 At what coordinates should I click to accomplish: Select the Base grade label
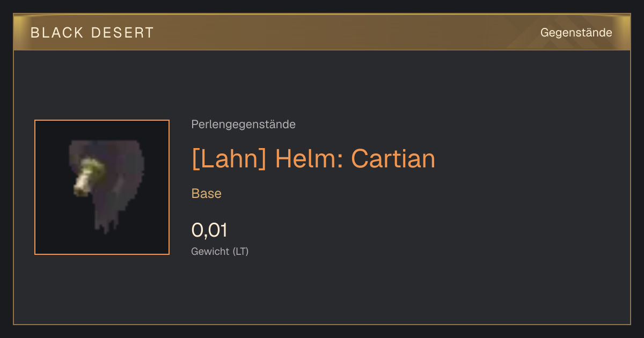[x=207, y=194]
